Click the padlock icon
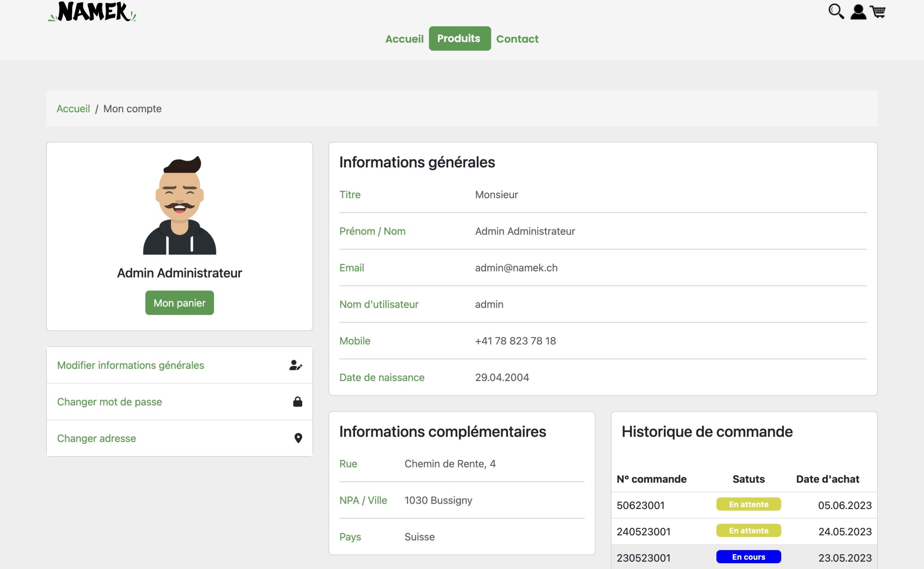Screen dimensions: 924x569 pos(297,402)
